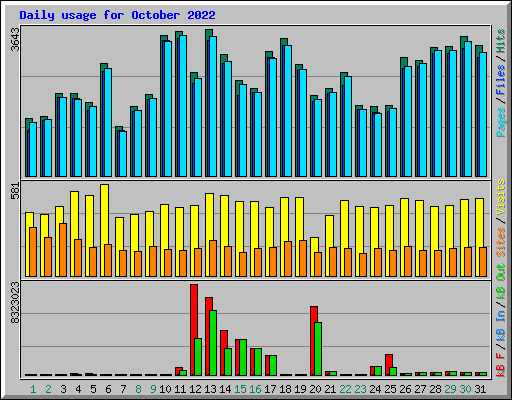Viewport: 512px width, 400px height.
Task: Click day 6 on the x-axis
Action: [x=108, y=389]
